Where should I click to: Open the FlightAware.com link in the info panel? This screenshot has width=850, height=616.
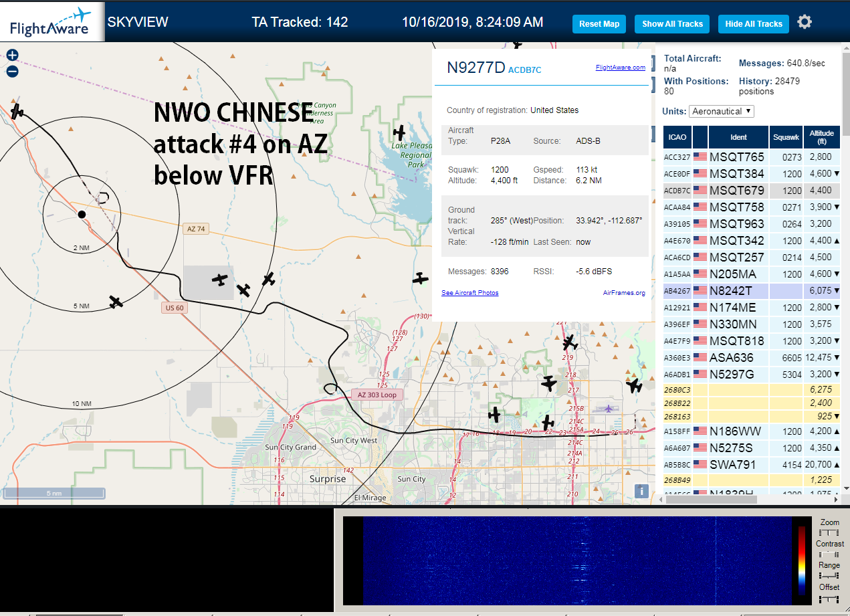[621, 68]
